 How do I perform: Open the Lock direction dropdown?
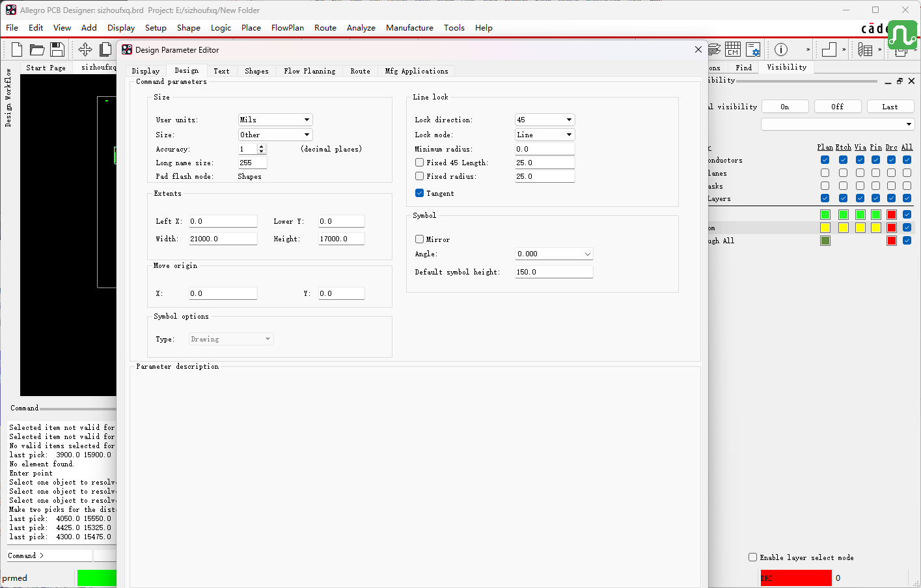[x=545, y=120]
